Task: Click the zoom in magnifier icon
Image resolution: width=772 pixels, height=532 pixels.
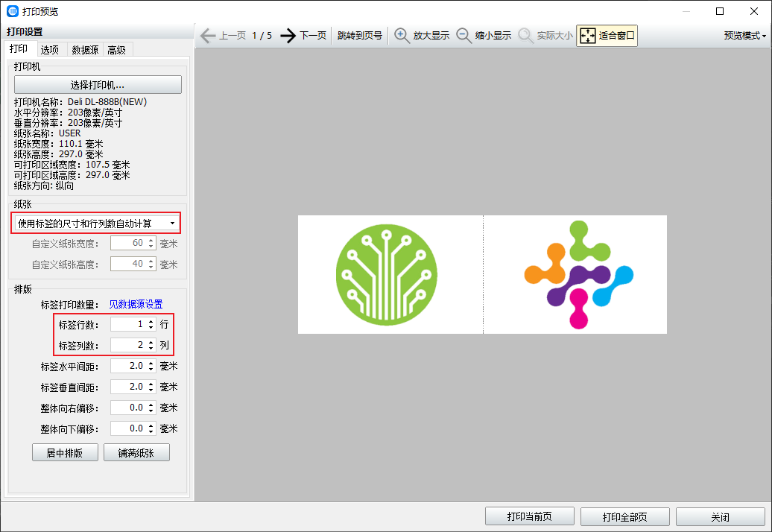Action: (402, 36)
